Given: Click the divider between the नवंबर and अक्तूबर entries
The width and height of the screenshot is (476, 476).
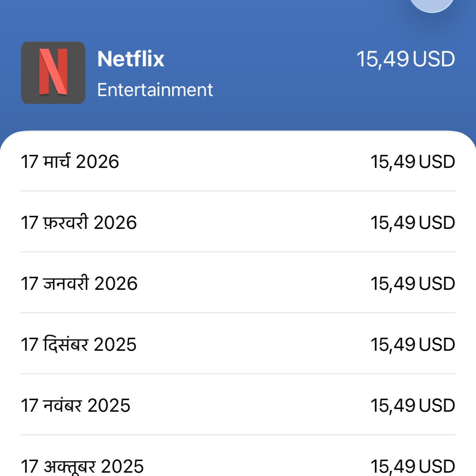Looking at the screenshot, I should (x=238, y=435).
